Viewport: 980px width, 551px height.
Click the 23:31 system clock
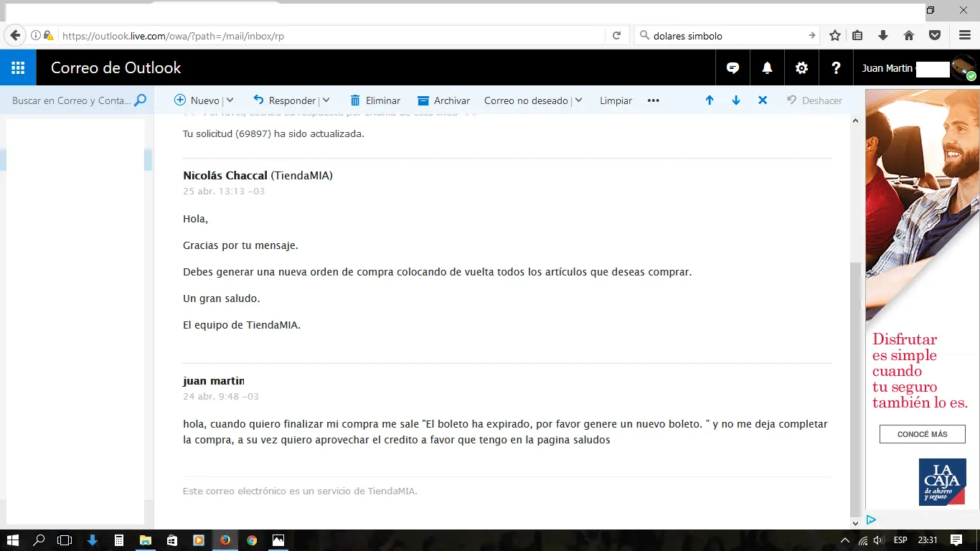pyautogui.click(x=928, y=540)
